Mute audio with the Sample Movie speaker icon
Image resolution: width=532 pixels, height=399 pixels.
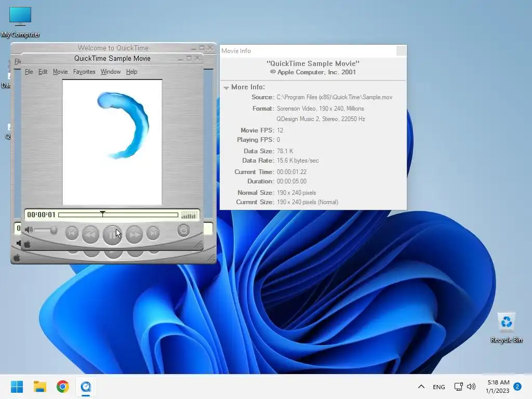[x=29, y=230]
